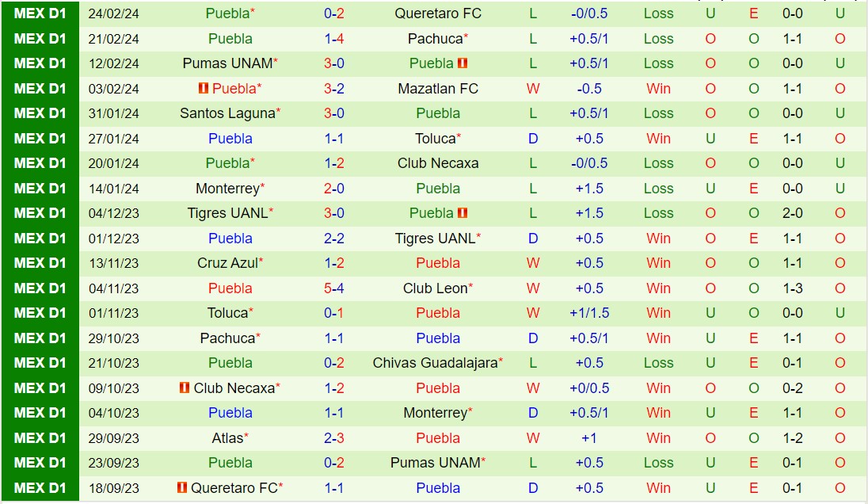Click red card icon before Club Necaxa on 09/10/23
The width and height of the screenshot is (868, 504).
tap(185, 388)
